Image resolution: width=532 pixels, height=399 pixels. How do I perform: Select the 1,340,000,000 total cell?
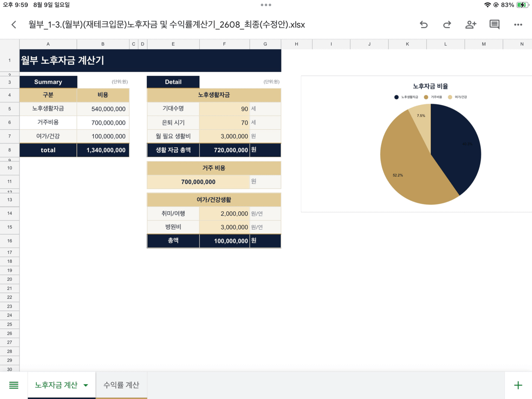click(103, 150)
